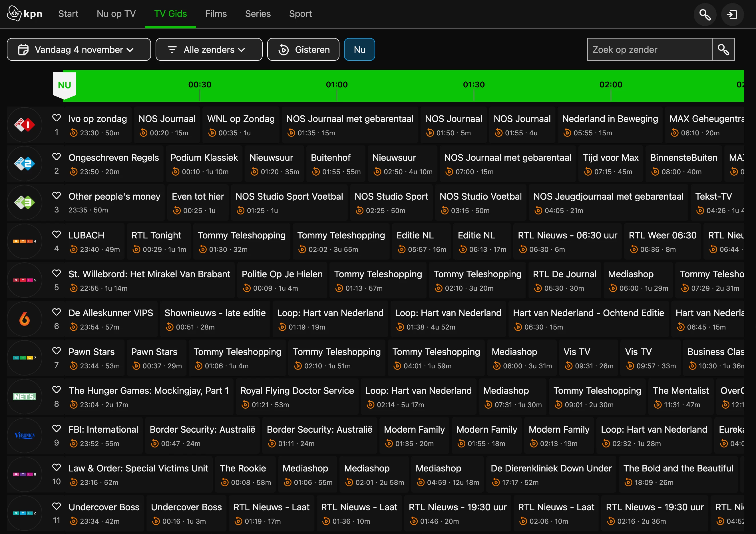Image resolution: width=756 pixels, height=534 pixels.
Task: Favorite NPO 2 with heart icon
Action: [x=57, y=157]
